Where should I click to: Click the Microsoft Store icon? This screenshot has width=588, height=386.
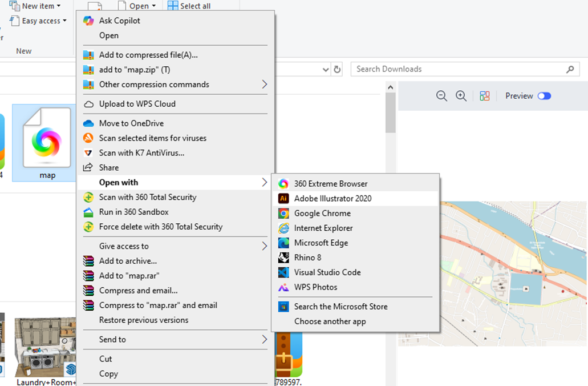pos(283,307)
